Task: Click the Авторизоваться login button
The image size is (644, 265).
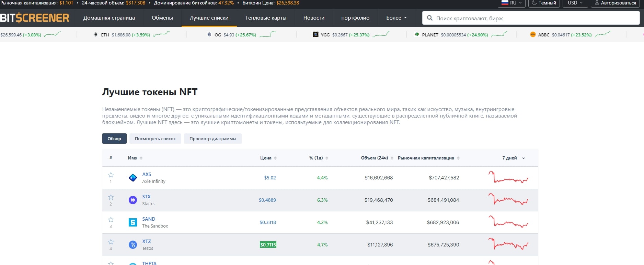Action: pyautogui.click(x=615, y=3)
